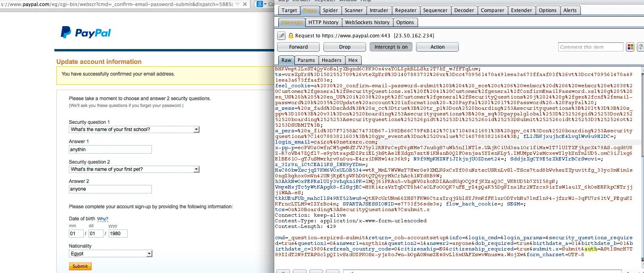The width and height of the screenshot is (644, 273).
Task: Open the Repeater tab
Action: [x=406, y=10]
